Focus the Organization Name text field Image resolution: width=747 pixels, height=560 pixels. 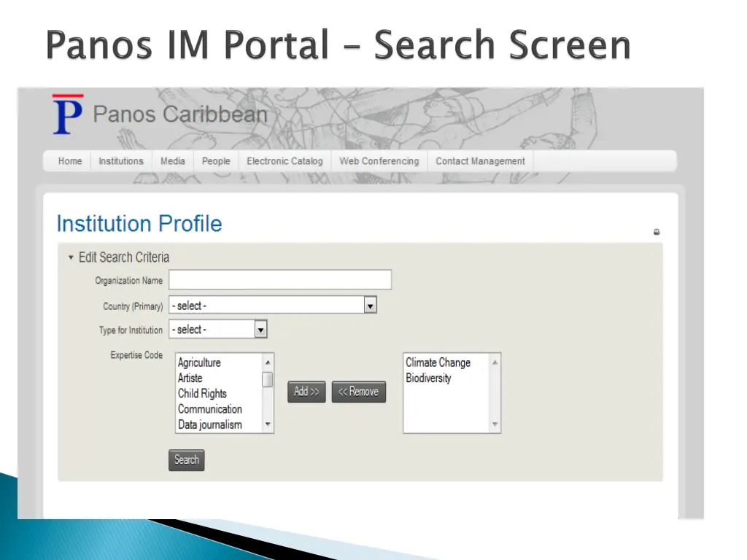pyautogui.click(x=280, y=280)
